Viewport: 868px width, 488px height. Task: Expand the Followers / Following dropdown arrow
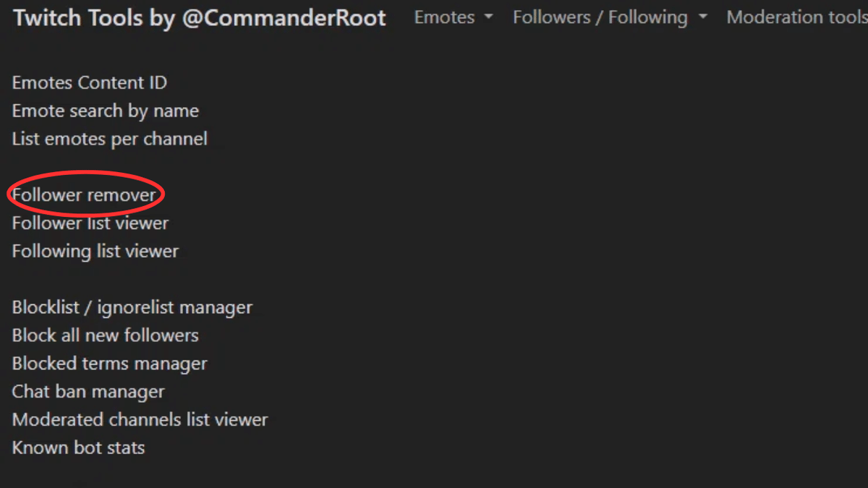coord(703,18)
